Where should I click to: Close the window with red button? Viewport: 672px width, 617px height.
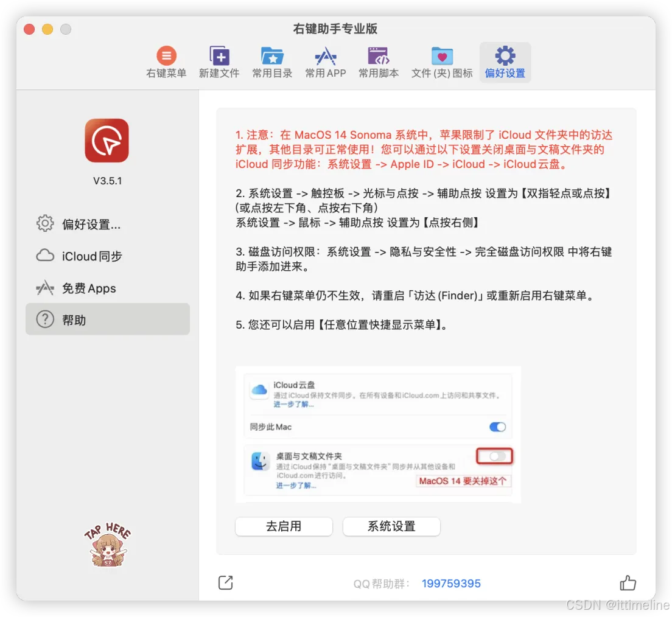[x=29, y=29]
